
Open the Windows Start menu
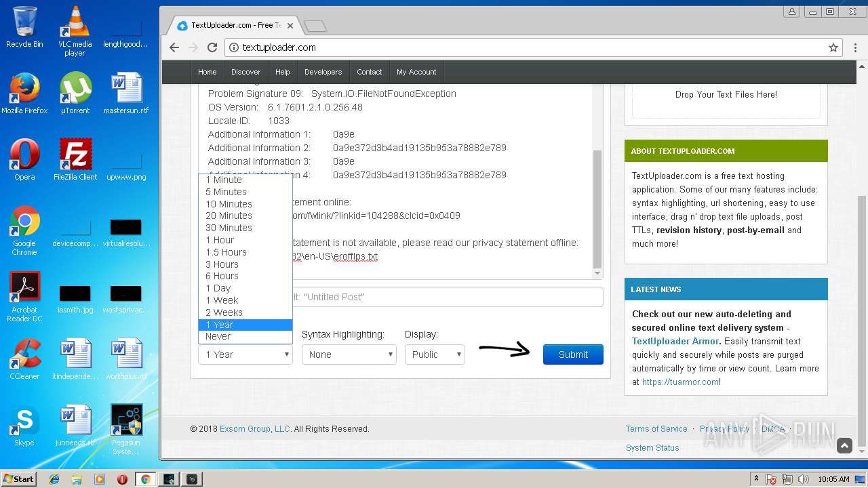coord(19,479)
